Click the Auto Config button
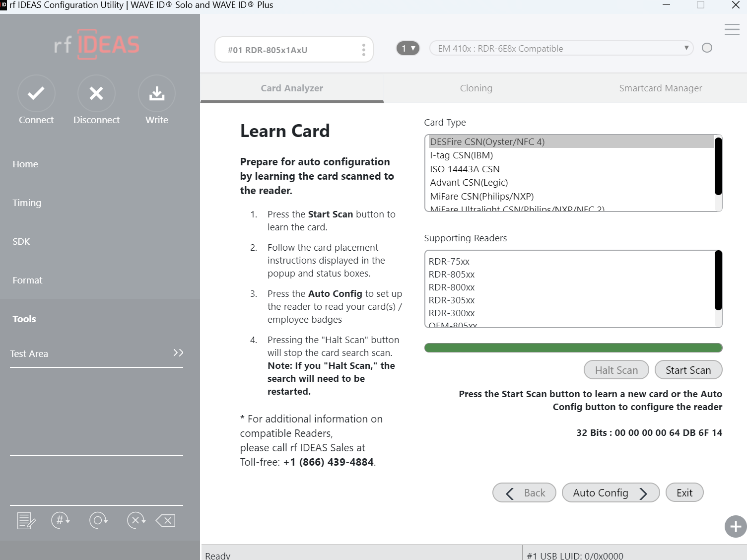The height and width of the screenshot is (560, 747). tap(610, 493)
